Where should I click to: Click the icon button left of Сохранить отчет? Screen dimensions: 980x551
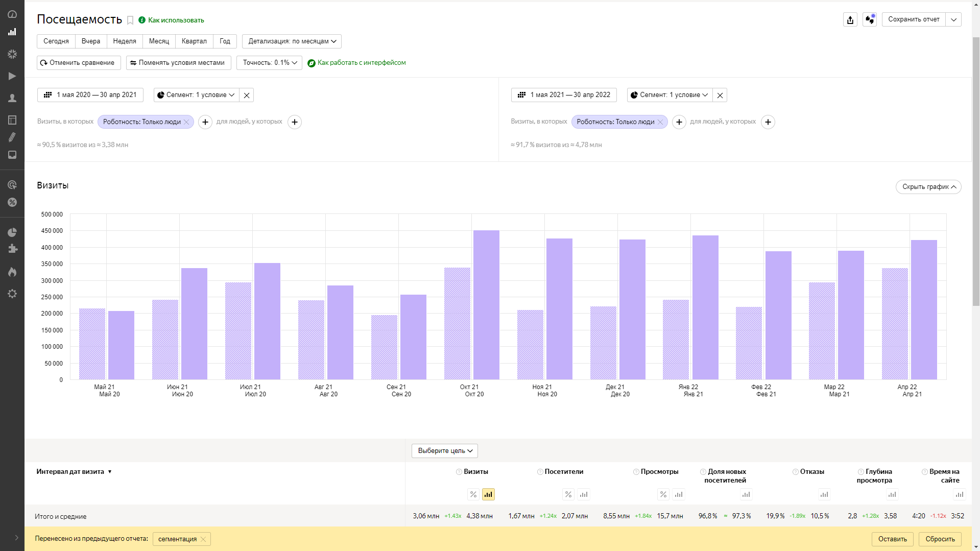coord(870,19)
